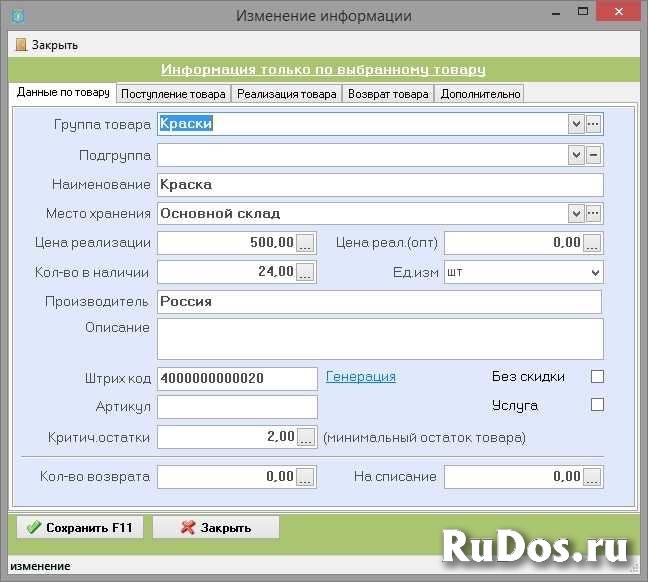Enable the Без скидки checkbox
648x582 pixels.
point(598,377)
